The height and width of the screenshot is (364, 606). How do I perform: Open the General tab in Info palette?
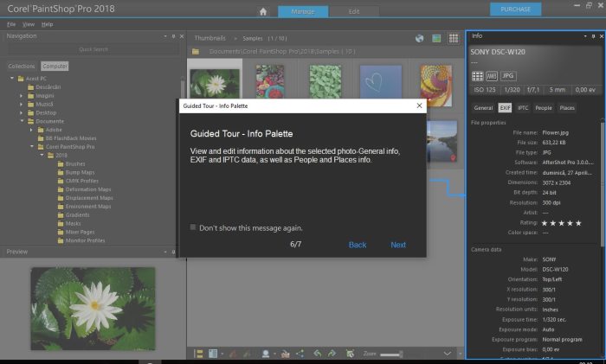(483, 108)
